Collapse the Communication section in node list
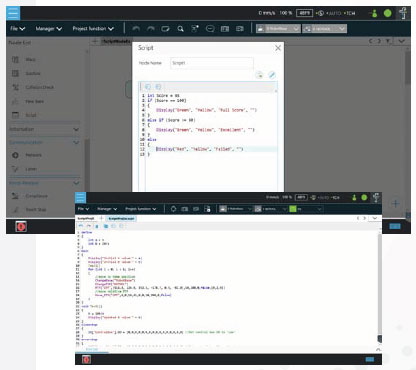Viewport: 416px width, 370px height. click(76, 143)
